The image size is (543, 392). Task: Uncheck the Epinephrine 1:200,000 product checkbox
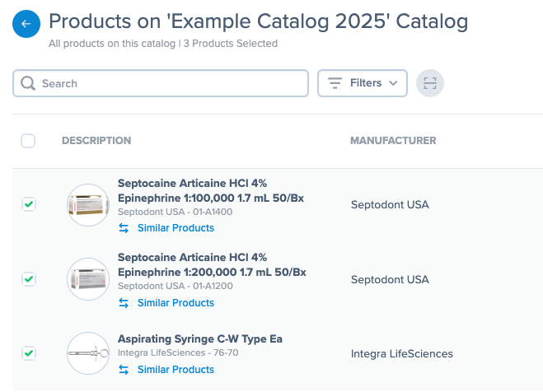(29, 279)
